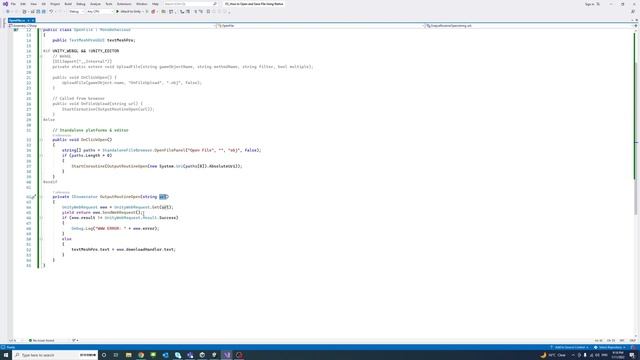Open Unity Hub from the taskbar
Screen dimensions: 640x360
coord(202,355)
